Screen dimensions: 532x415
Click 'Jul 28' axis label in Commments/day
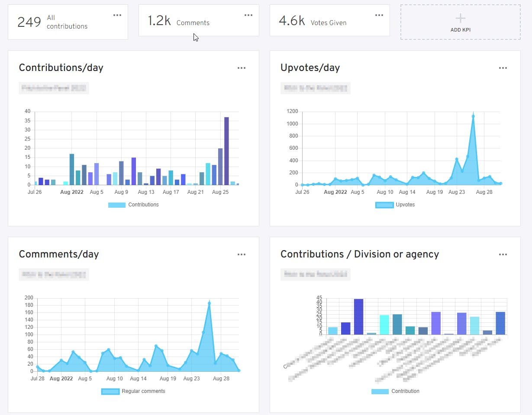(x=38, y=379)
